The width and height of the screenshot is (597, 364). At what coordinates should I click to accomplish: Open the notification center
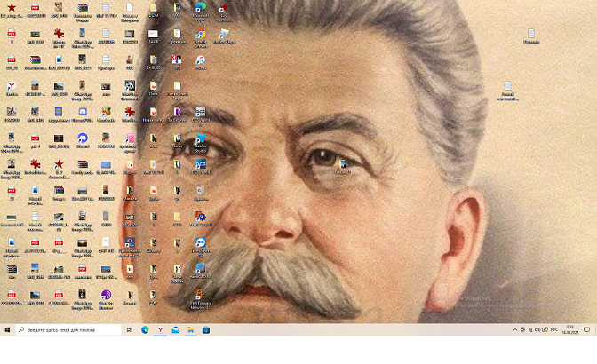pos(586,329)
